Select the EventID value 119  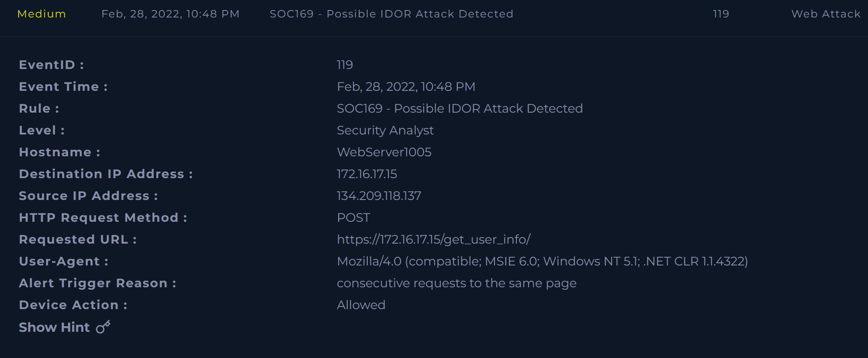pos(345,65)
